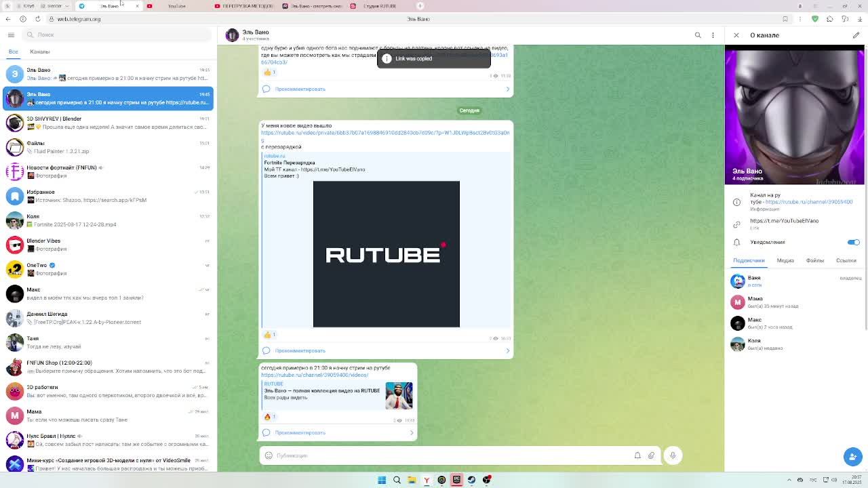
Task: Toggle silent posting bell in the composer
Action: 637,455
